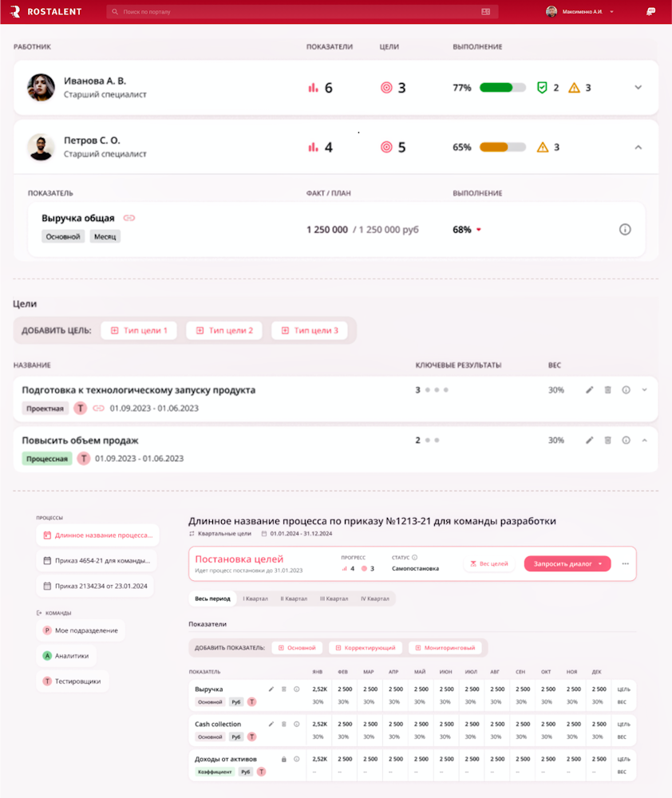Click Иванова's goals target icon
The image size is (672, 798).
(x=386, y=88)
